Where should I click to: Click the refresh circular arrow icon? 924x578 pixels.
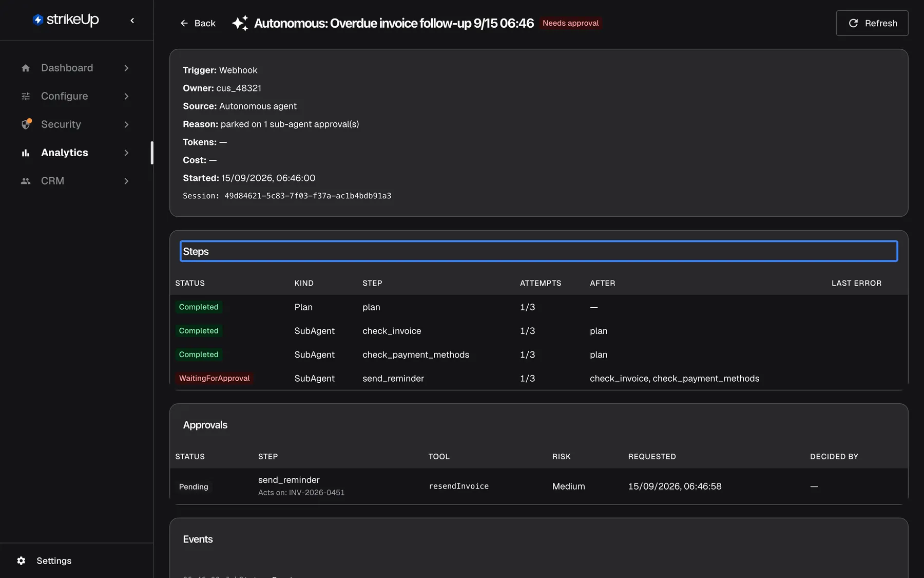pyautogui.click(x=853, y=23)
